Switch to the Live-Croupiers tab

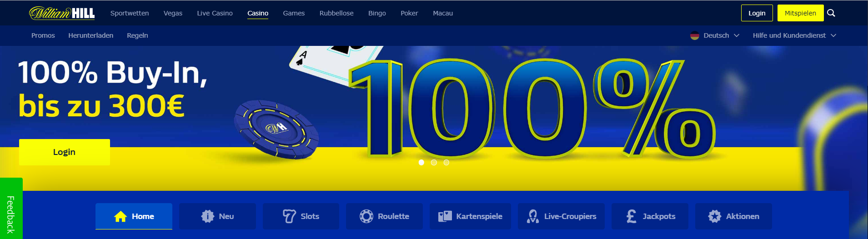tap(561, 216)
